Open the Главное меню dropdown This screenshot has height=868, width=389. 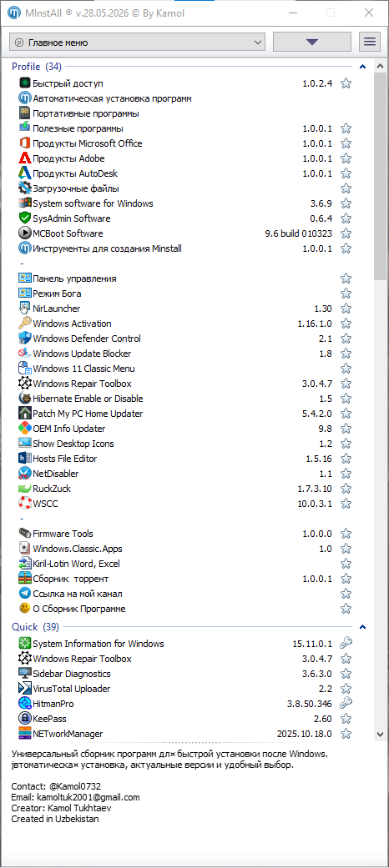coord(138,42)
